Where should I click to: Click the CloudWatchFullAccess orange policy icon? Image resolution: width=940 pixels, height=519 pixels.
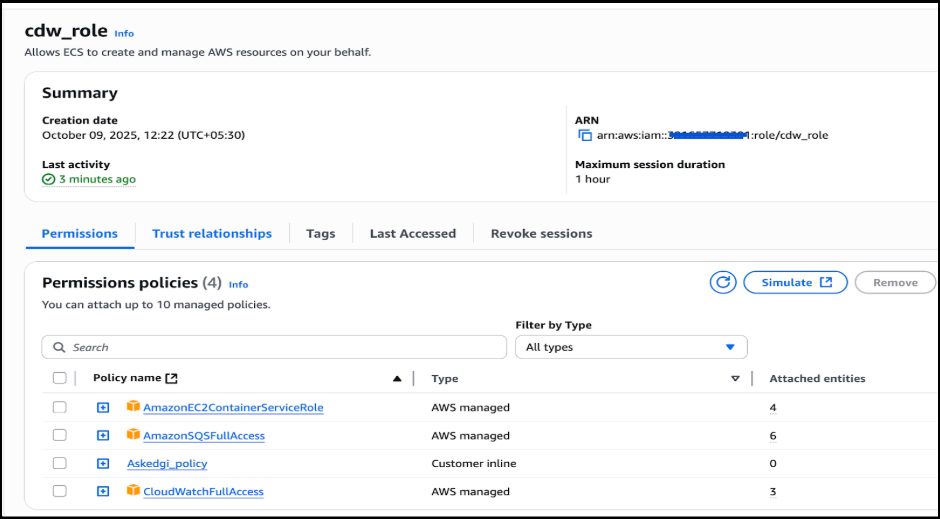tap(133, 491)
